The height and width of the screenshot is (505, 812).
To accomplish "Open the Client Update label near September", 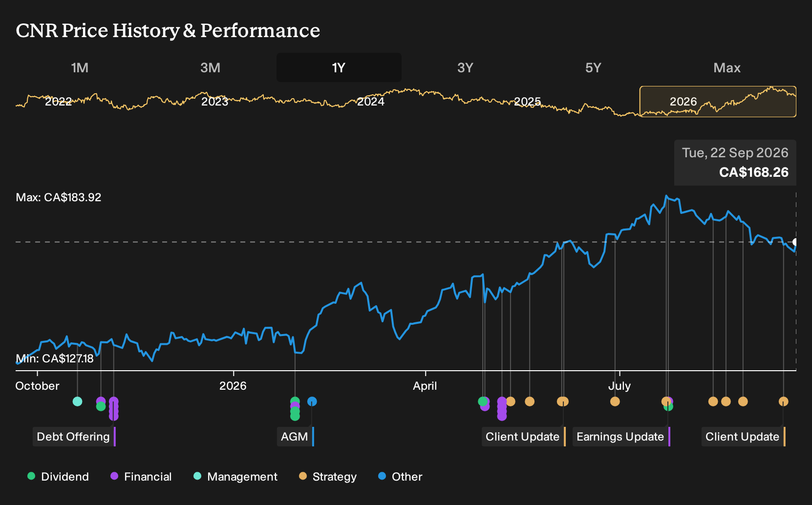I will tap(744, 437).
